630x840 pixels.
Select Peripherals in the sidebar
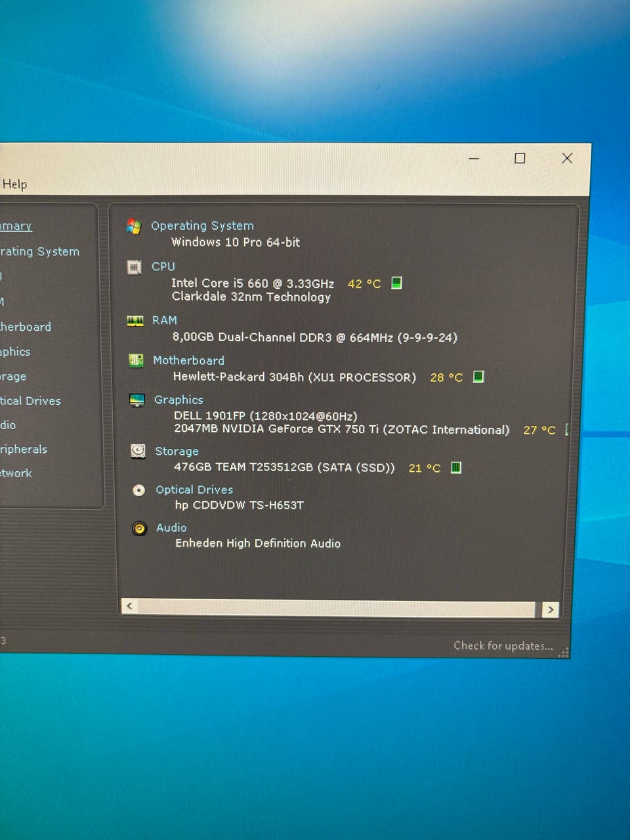tap(24, 450)
